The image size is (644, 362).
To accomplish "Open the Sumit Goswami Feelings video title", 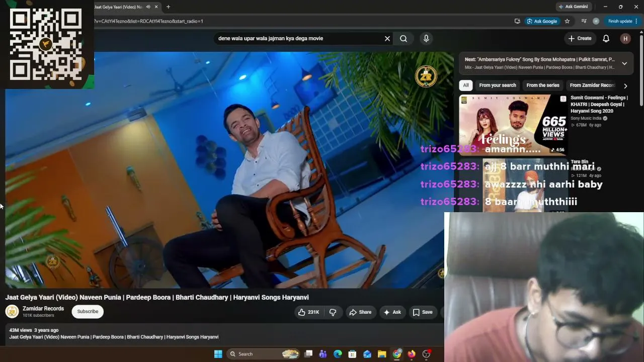I will pos(599,104).
